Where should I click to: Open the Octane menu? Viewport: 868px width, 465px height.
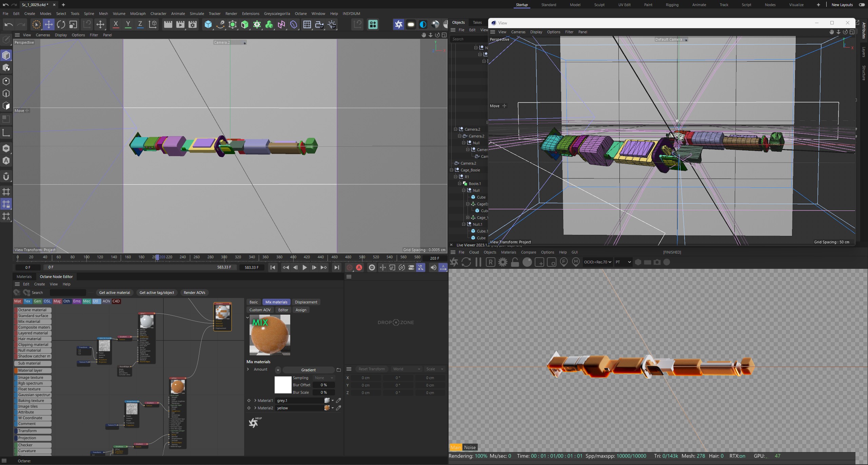pyautogui.click(x=300, y=14)
